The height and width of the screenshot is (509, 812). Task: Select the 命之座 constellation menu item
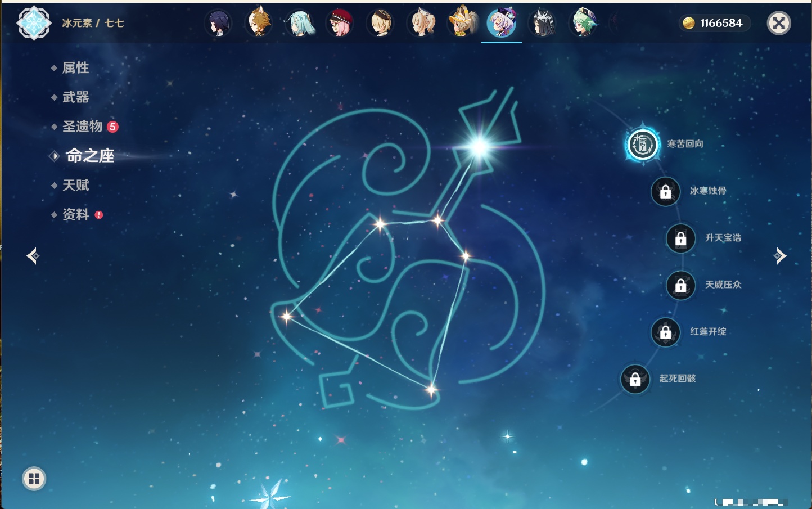[x=90, y=156]
